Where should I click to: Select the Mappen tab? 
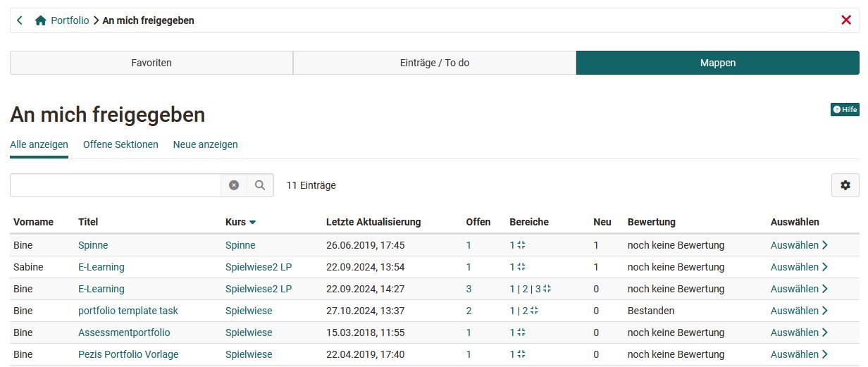[x=717, y=63]
